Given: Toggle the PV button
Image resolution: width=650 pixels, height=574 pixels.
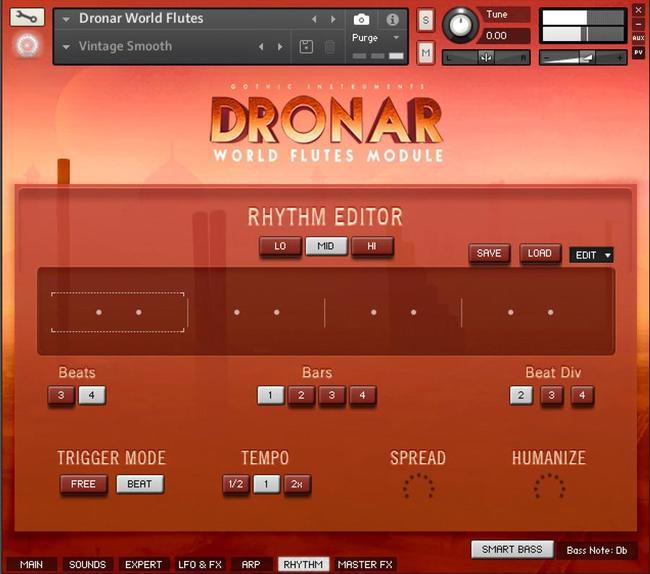Looking at the screenshot, I should point(638,53).
